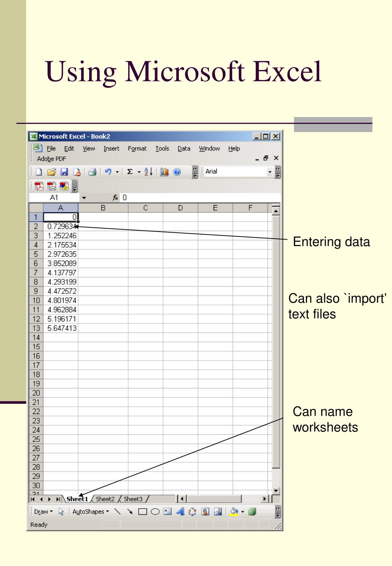
Task: Open the Tools menu
Action: (x=162, y=148)
